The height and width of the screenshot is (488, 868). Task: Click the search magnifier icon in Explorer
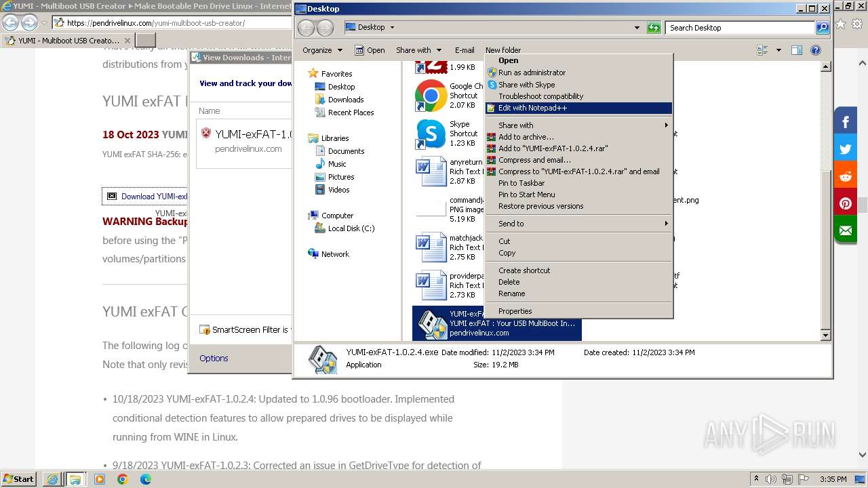pyautogui.click(x=822, y=28)
